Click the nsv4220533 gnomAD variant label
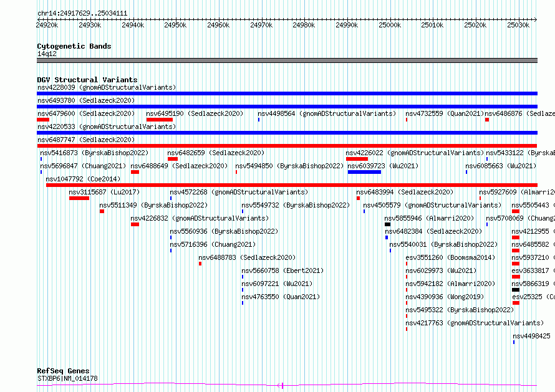 coord(107,127)
